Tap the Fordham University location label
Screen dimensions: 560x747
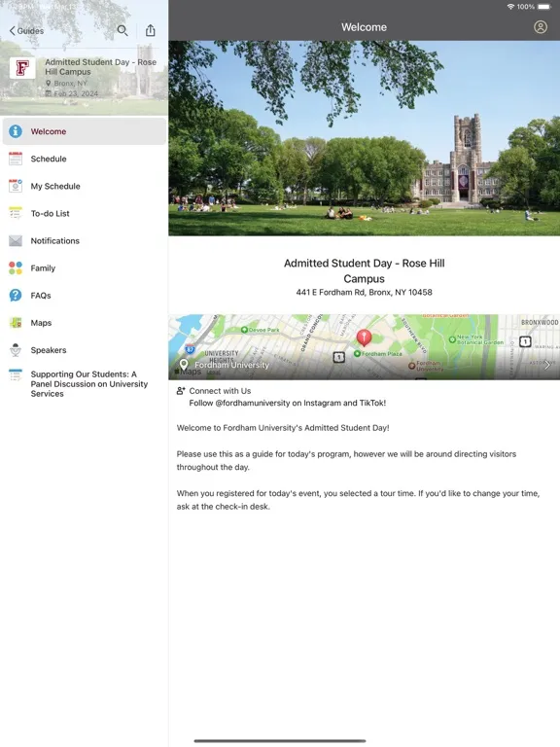(231, 365)
